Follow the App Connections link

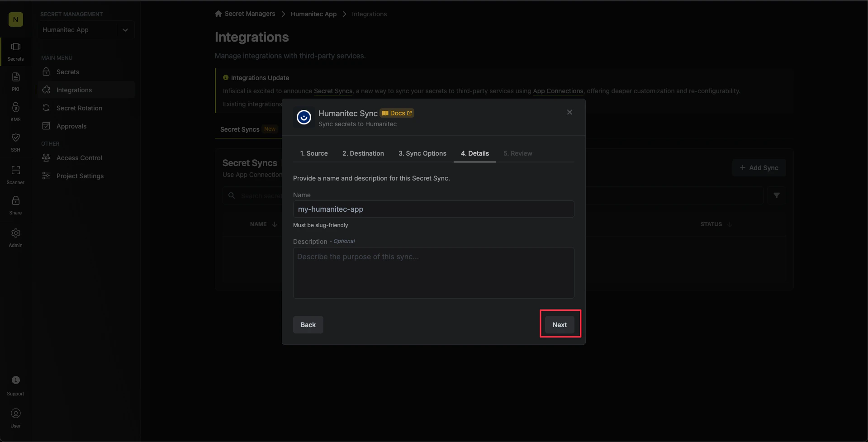(558, 91)
